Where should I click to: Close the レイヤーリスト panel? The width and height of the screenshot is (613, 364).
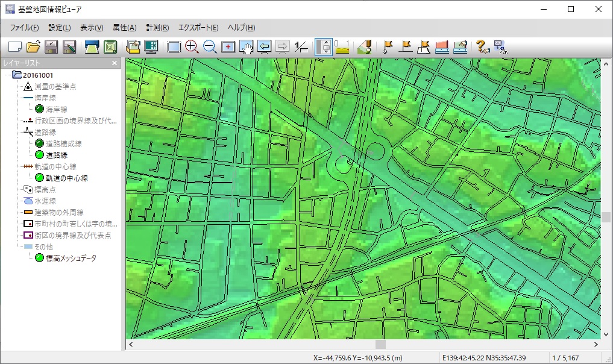(114, 63)
